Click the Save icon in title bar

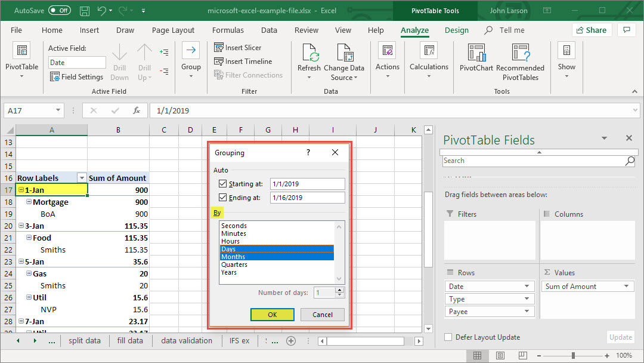pyautogui.click(x=85, y=11)
